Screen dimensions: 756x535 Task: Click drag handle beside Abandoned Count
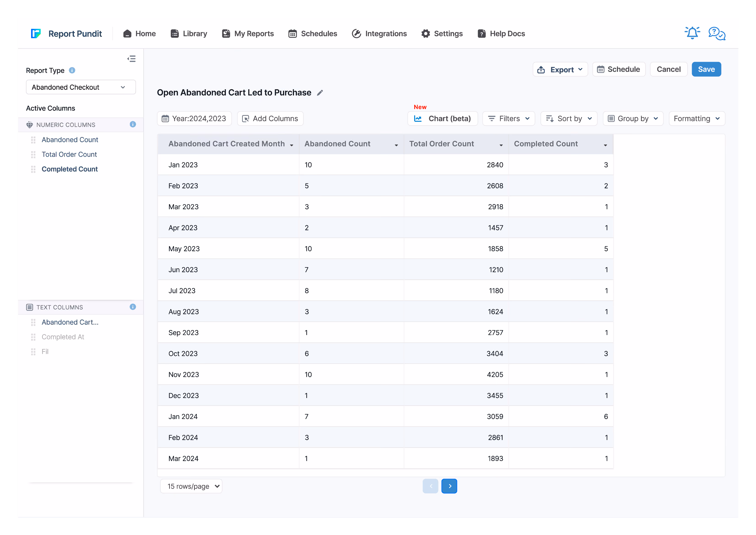coord(33,140)
